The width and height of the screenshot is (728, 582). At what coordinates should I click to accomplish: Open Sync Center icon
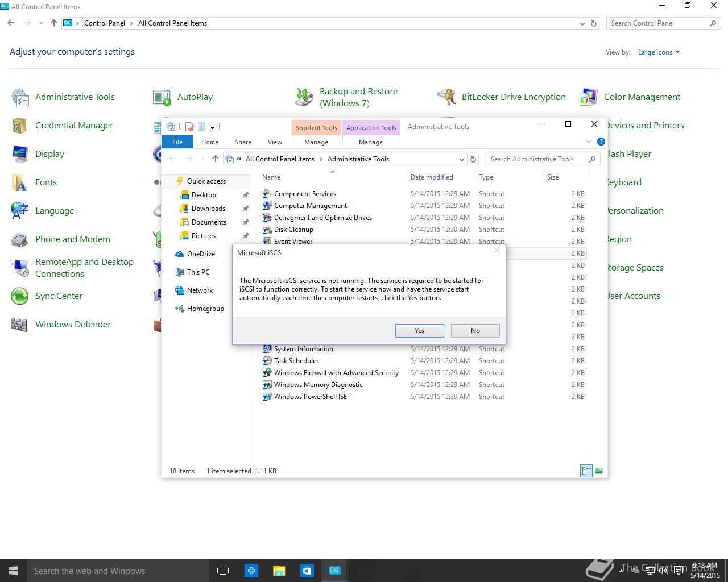click(x=20, y=296)
